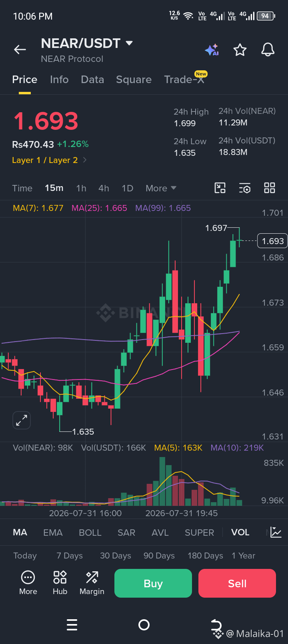This screenshot has width=288, height=644.
Task: Open Layer 1 / Layer 2 category chevron
Action: tap(85, 160)
